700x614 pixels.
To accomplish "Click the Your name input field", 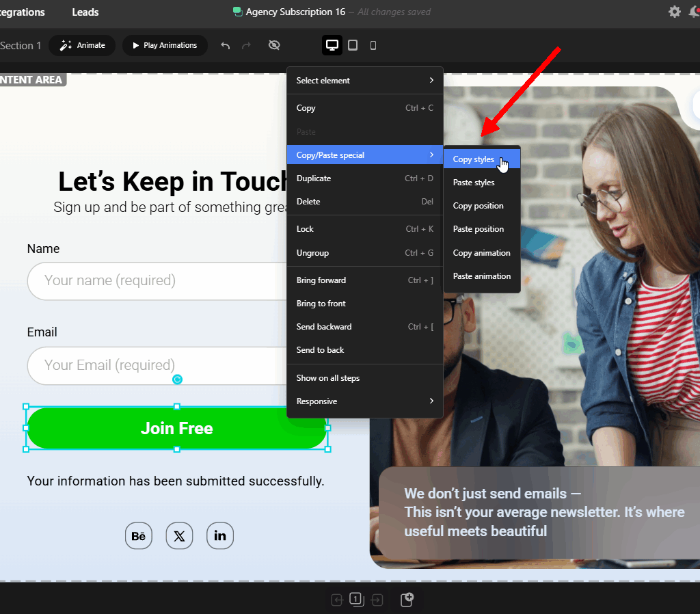I will [x=157, y=281].
